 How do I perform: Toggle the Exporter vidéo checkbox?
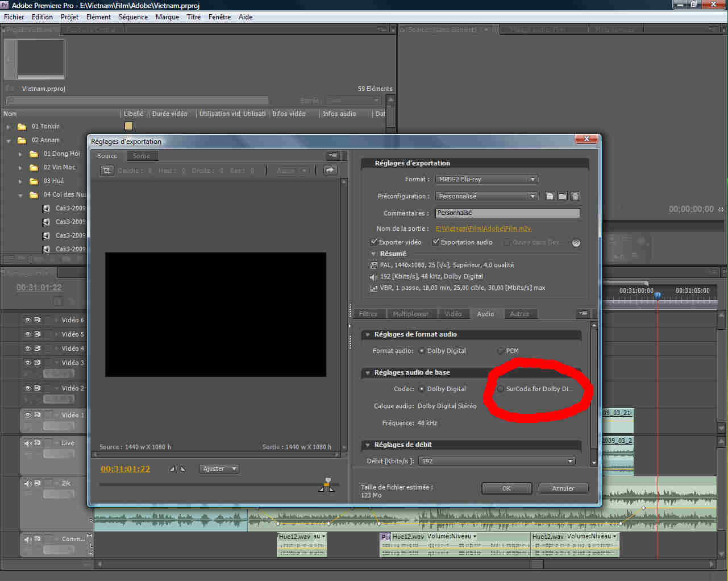[374, 242]
